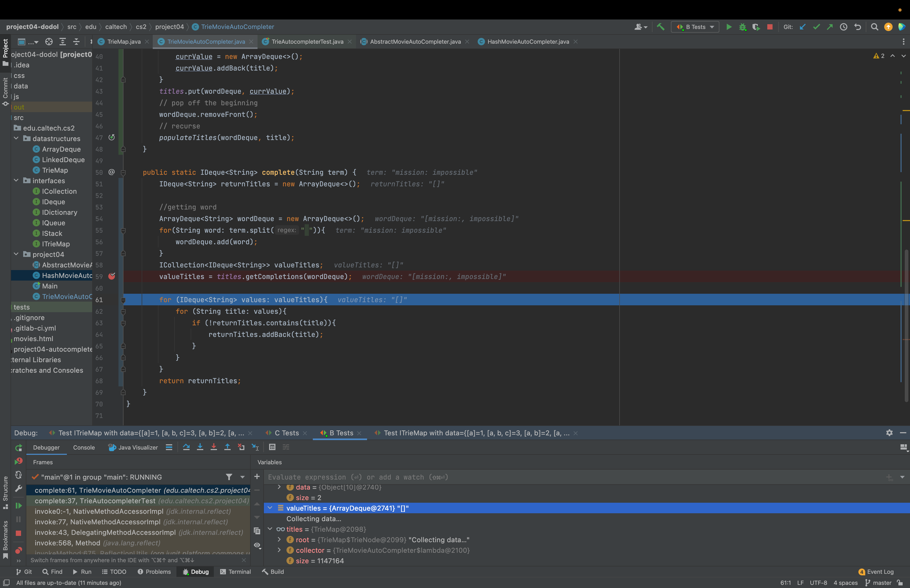Toggle the eye watches view option
This screenshot has height=588, width=910.
click(x=257, y=545)
